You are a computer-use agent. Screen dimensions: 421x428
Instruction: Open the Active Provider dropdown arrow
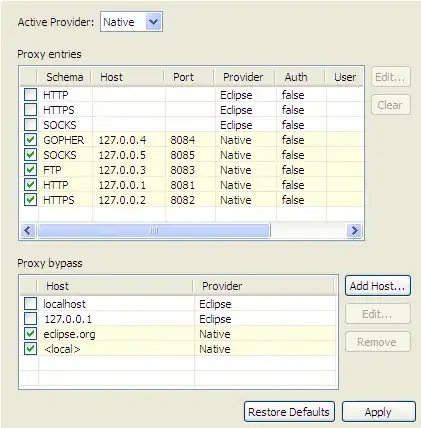(153, 22)
